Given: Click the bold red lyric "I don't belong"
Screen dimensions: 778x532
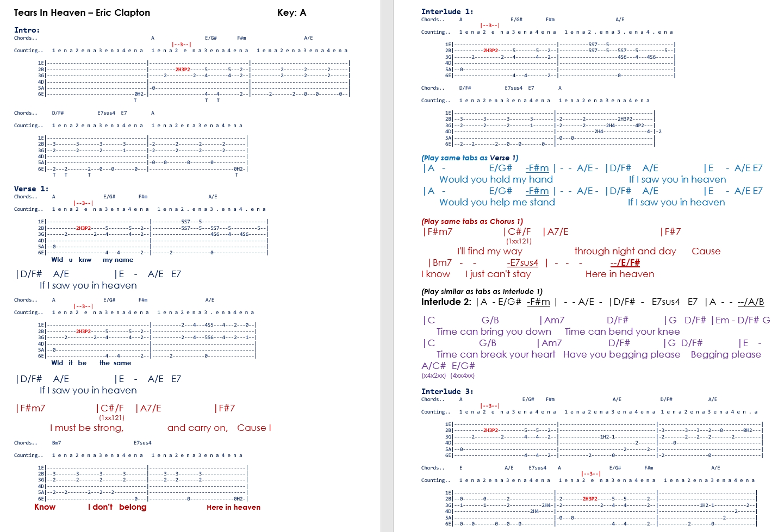Looking at the screenshot, I should click(x=117, y=507).
